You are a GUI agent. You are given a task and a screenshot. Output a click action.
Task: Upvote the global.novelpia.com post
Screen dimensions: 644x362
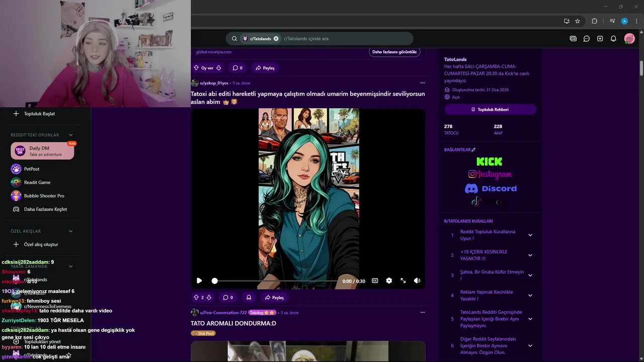click(196, 68)
